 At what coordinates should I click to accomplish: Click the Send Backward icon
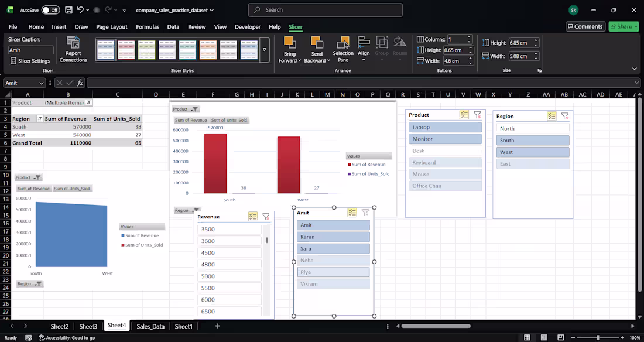(317, 42)
